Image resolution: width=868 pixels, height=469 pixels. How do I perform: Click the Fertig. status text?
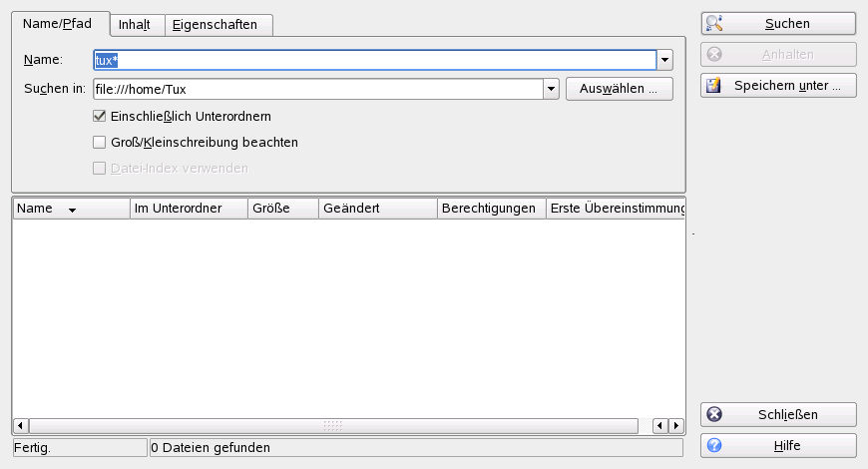pyautogui.click(x=32, y=447)
